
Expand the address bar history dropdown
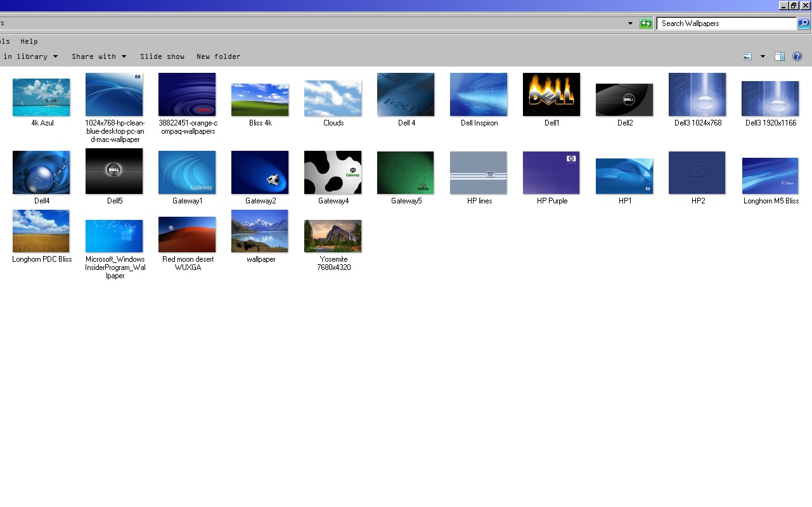tap(630, 23)
